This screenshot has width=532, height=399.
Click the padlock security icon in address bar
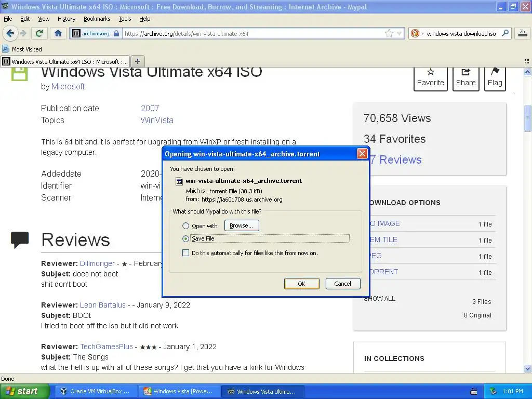116,33
